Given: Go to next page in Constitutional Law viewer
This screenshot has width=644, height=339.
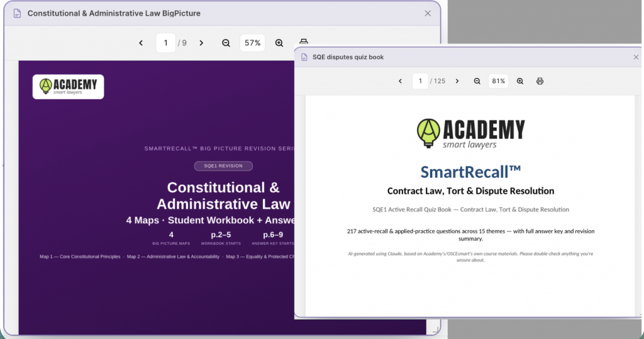Looking at the screenshot, I should pos(201,43).
